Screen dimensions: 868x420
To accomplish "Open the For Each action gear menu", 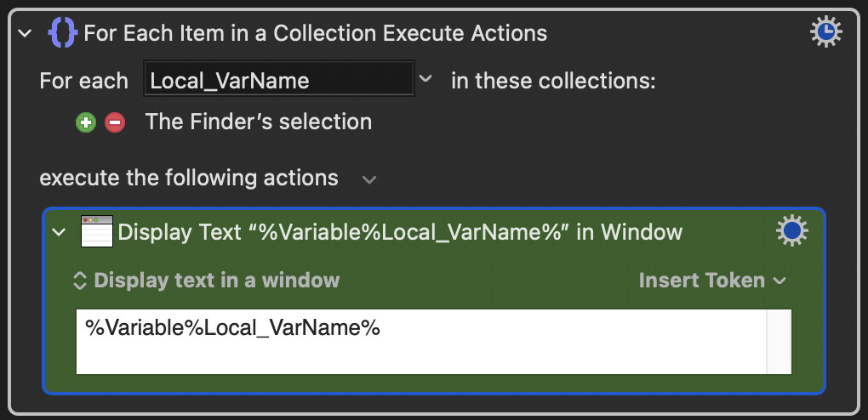I will [x=826, y=31].
